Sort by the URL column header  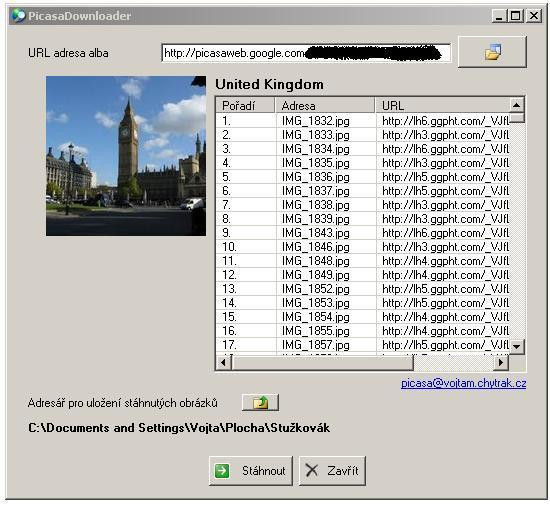tap(442, 106)
